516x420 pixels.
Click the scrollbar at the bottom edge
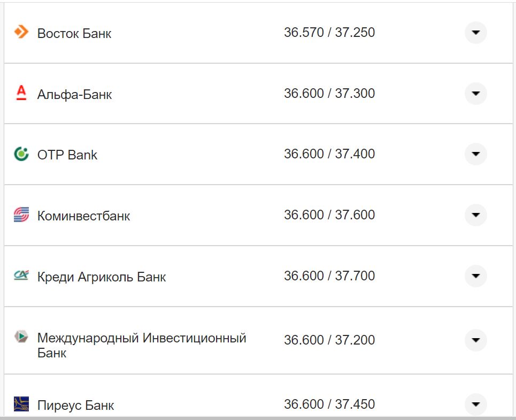[258, 417]
